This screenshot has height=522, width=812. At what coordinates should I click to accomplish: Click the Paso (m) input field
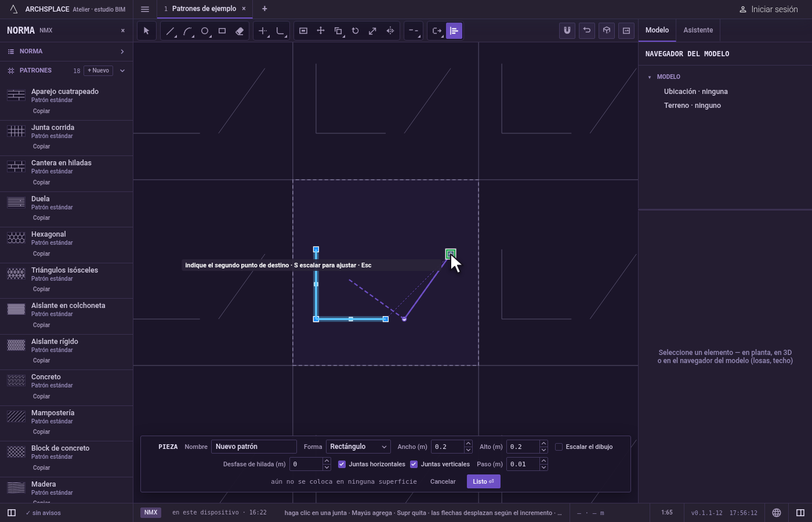tap(523, 464)
